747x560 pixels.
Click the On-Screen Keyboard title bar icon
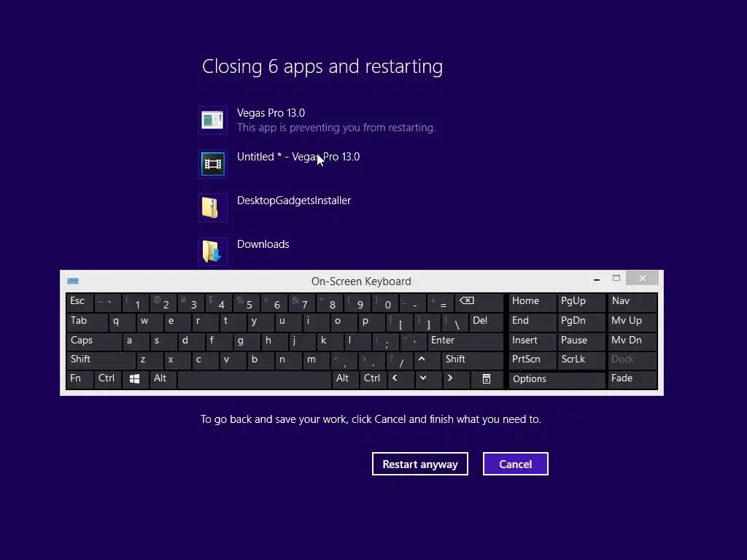pos(73,281)
